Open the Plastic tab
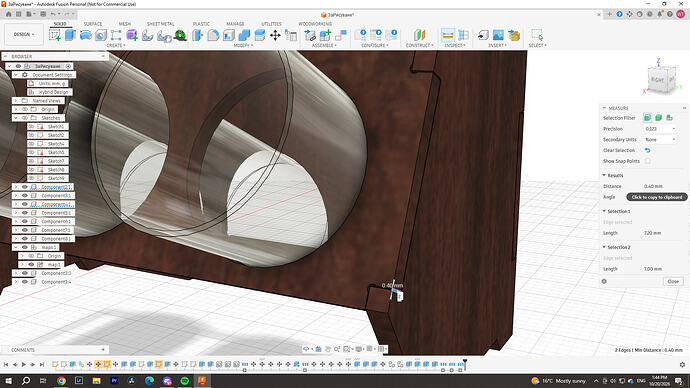 coord(201,24)
